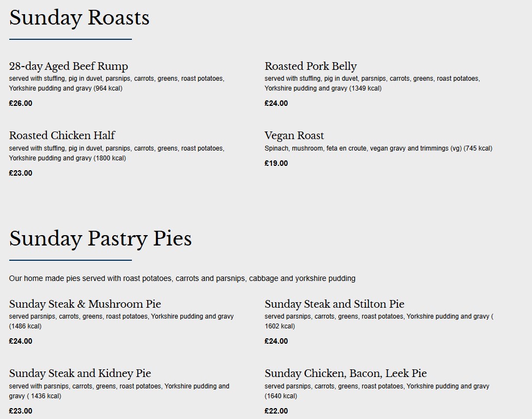The image size is (532, 419).
Task: Click Sunday Chicken, Bacon, Leek Pie title
Action: pyautogui.click(x=346, y=373)
